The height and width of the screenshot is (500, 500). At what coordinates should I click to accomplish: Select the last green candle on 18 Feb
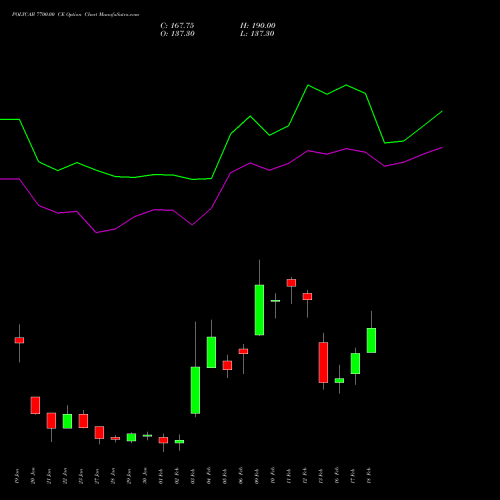371,340
